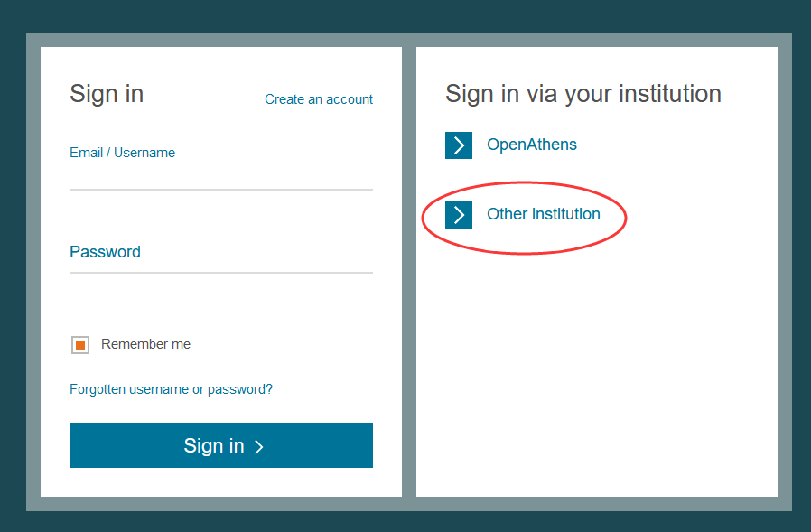Toggle the Remember me checkbox
This screenshot has width=811, height=532.
point(80,345)
